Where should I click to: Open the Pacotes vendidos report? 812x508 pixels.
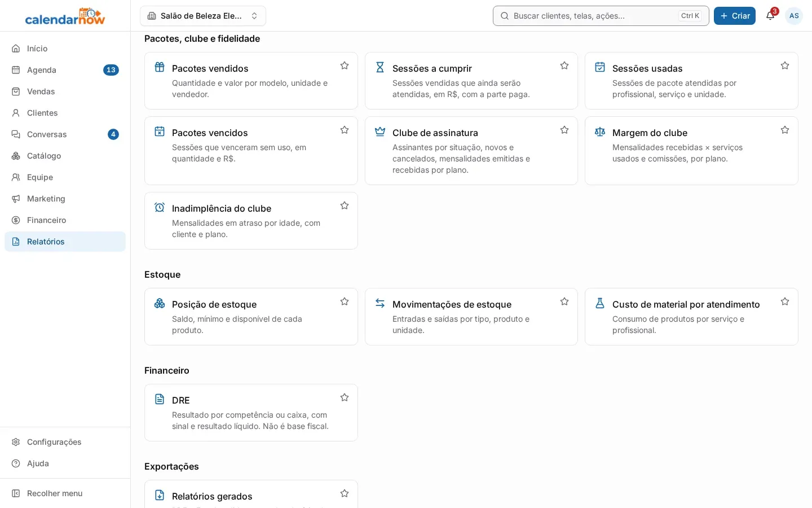(251, 81)
